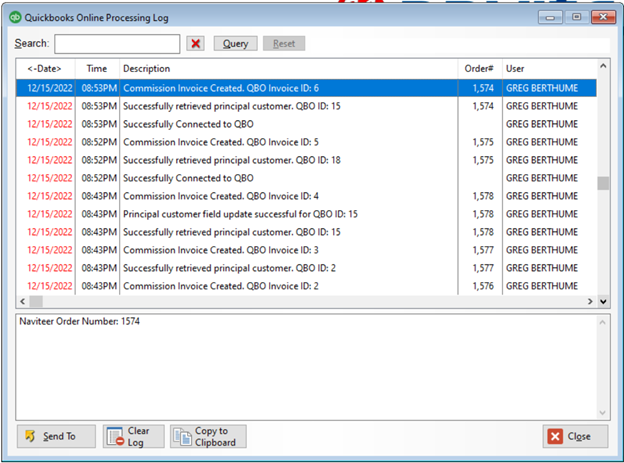Click the log list scroll up arrow
The height and width of the screenshot is (463, 624).
[603, 66]
